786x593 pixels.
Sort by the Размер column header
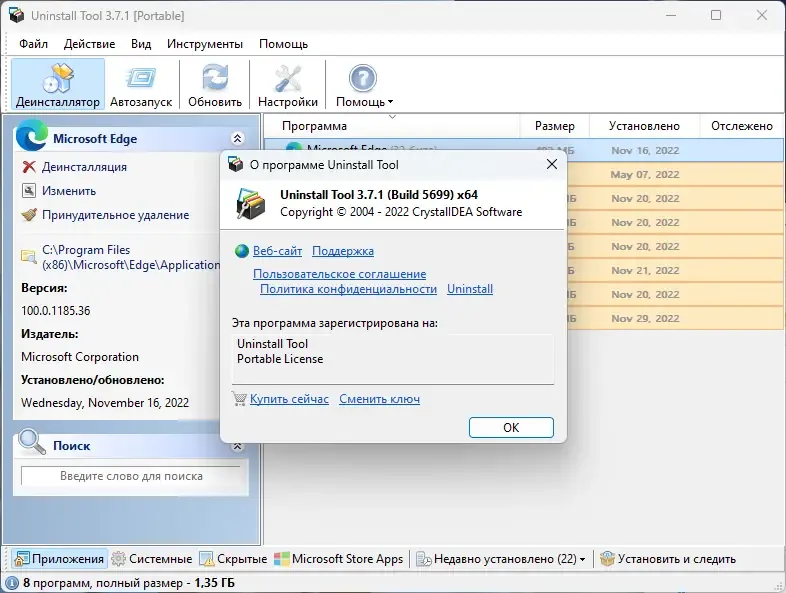pos(554,126)
